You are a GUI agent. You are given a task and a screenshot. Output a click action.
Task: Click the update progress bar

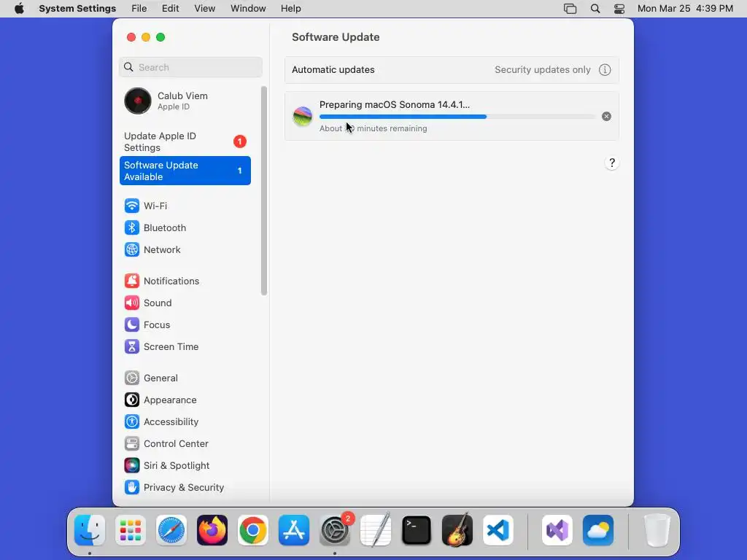(x=457, y=117)
